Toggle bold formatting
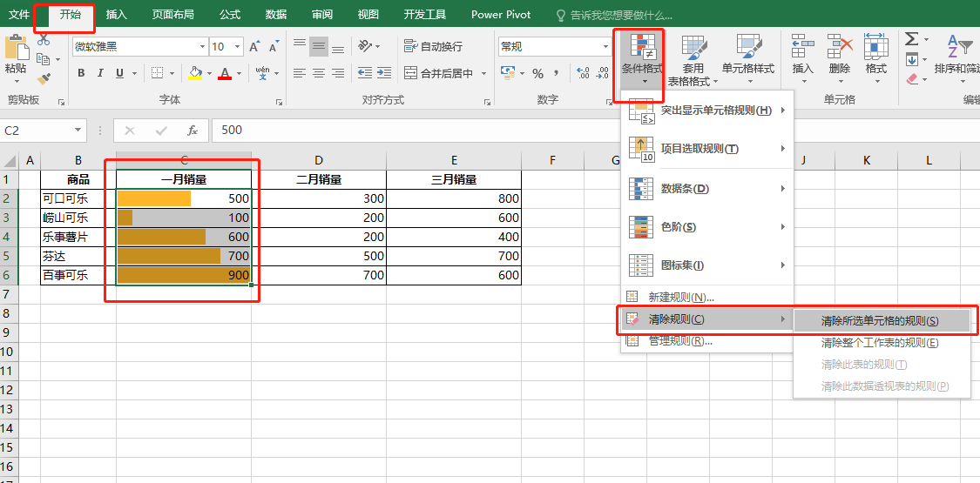980x483 pixels. tap(81, 74)
